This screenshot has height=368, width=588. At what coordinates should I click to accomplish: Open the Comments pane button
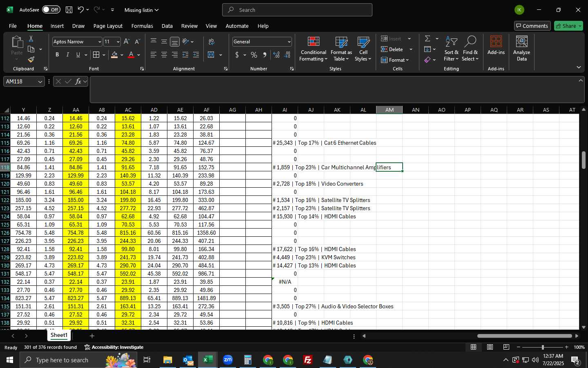(532, 26)
